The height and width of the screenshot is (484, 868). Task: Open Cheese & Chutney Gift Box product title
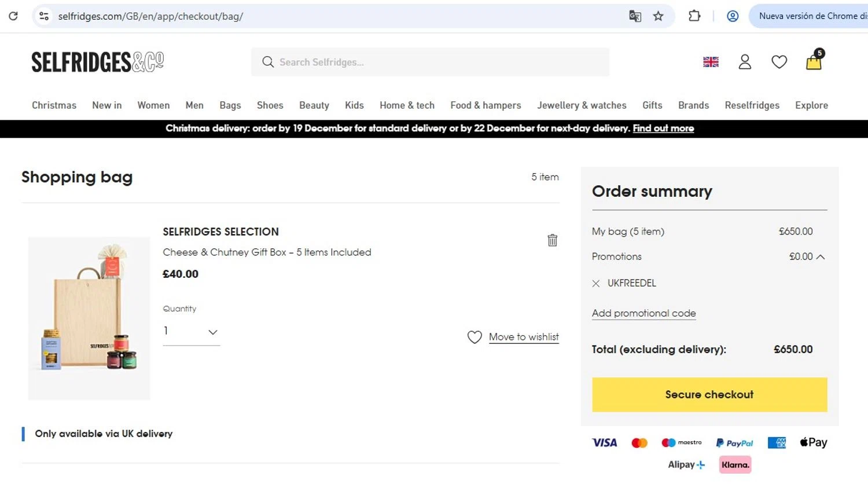(x=267, y=252)
